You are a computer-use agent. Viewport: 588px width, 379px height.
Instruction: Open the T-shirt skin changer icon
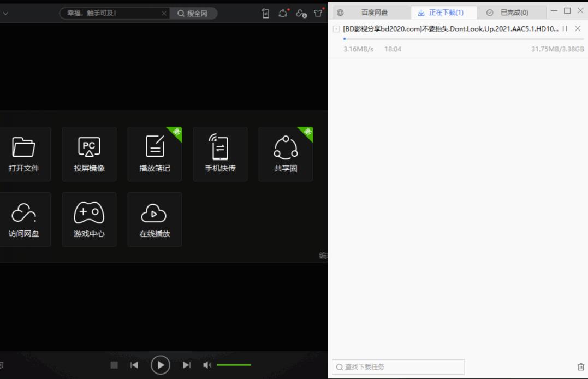(318, 13)
